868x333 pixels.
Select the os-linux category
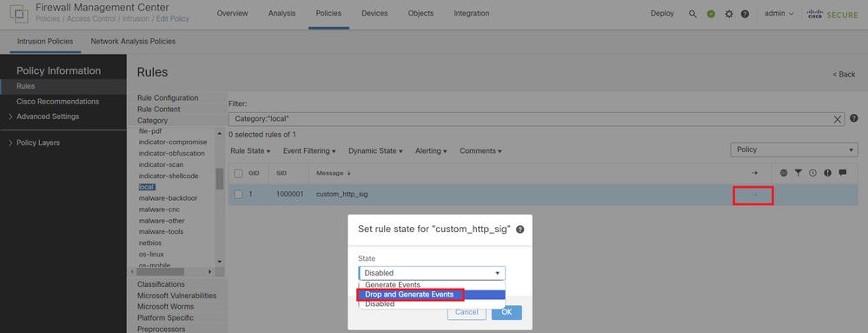151,254
